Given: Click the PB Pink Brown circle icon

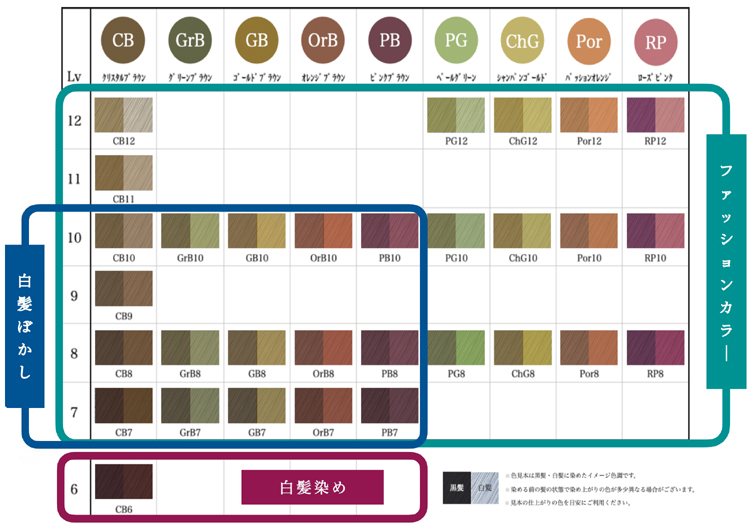Looking at the screenshot, I should coord(389,41).
